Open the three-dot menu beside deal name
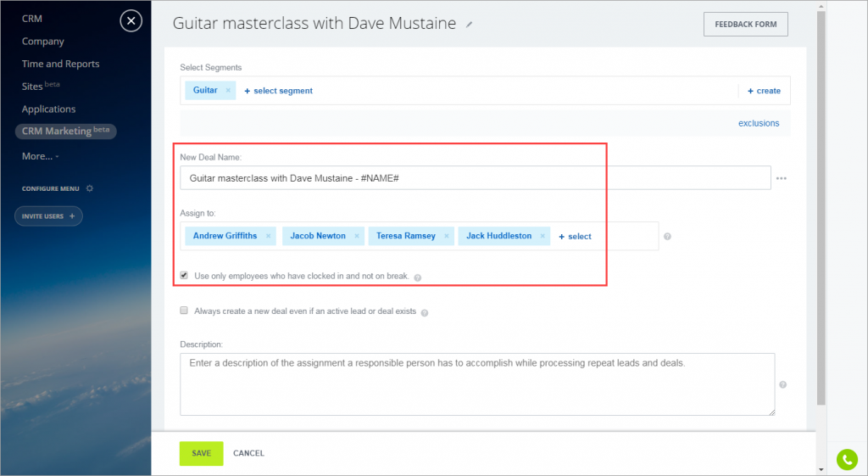 781,178
